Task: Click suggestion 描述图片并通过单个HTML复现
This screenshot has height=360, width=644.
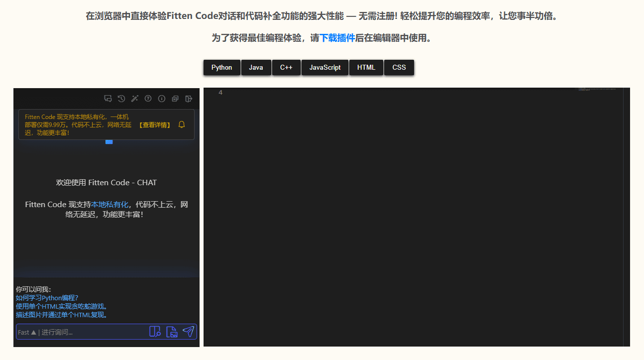Action: coord(62,315)
